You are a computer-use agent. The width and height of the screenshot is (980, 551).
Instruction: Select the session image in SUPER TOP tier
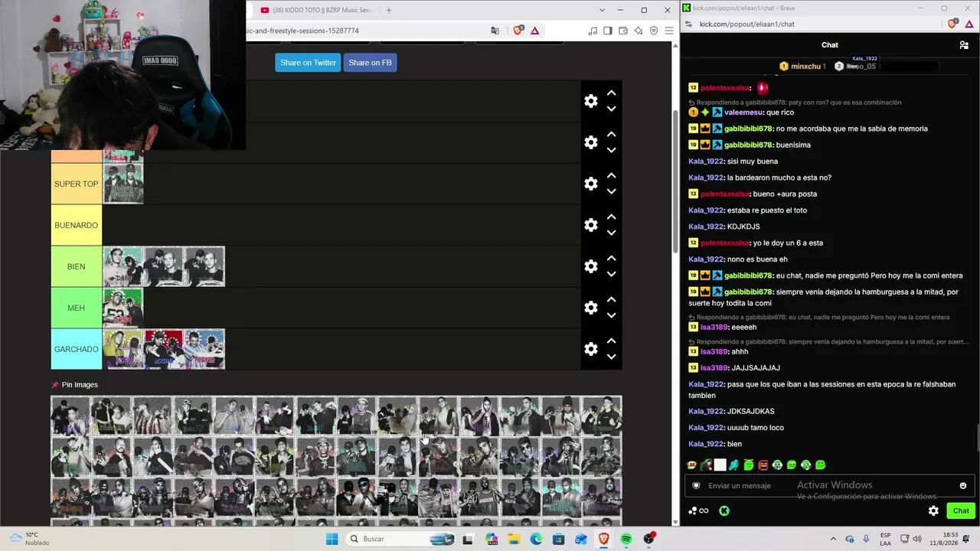point(123,184)
